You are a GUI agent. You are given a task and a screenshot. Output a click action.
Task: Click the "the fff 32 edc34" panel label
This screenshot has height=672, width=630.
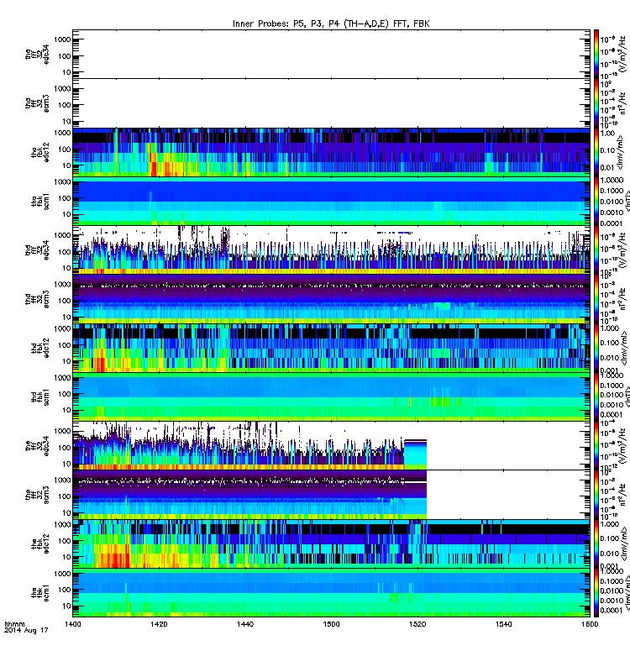click(37, 446)
